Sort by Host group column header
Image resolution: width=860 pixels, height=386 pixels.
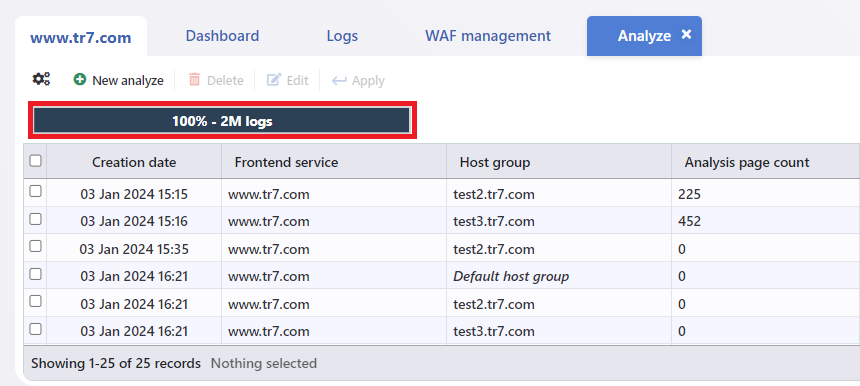[x=559, y=162]
